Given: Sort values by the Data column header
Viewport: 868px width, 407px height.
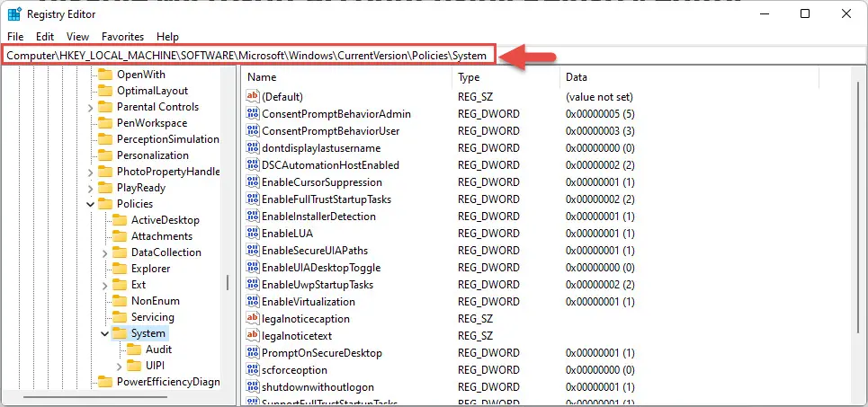Looking at the screenshot, I should point(689,77).
